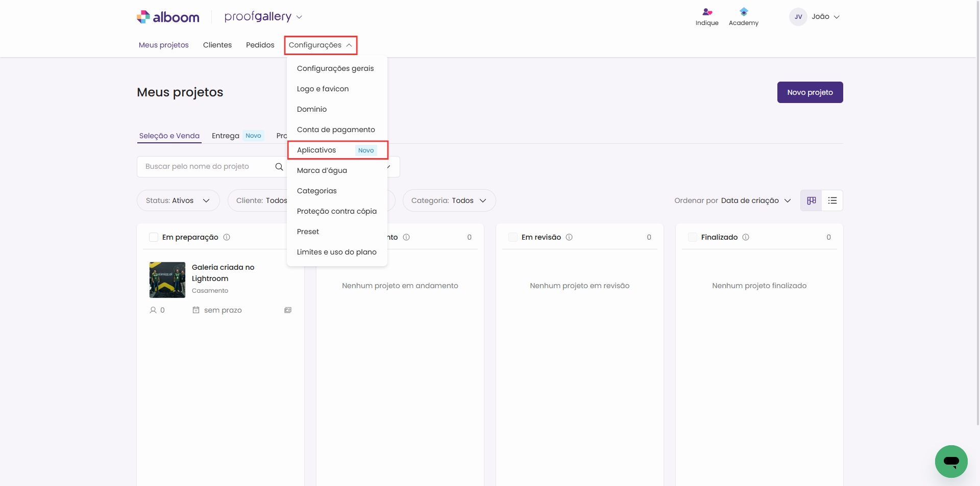This screenshot has width=980, height=486.
Task: Open the Academy icon link
Action: [x=743, y=12]
